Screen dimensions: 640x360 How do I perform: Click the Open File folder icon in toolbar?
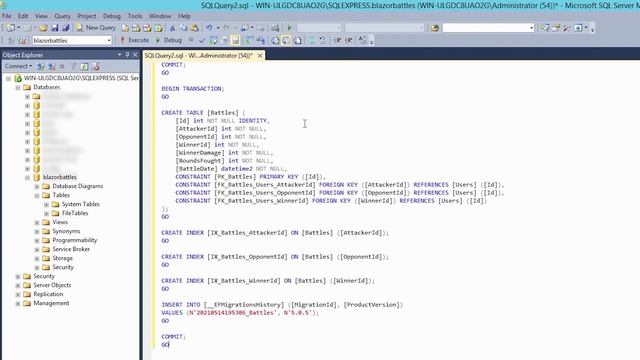43,28
